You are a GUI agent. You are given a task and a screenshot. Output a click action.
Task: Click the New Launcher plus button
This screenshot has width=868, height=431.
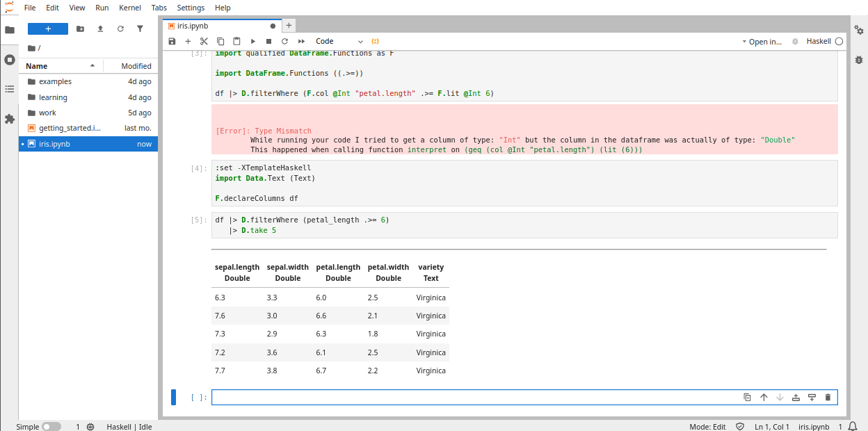tap(48, 29)
